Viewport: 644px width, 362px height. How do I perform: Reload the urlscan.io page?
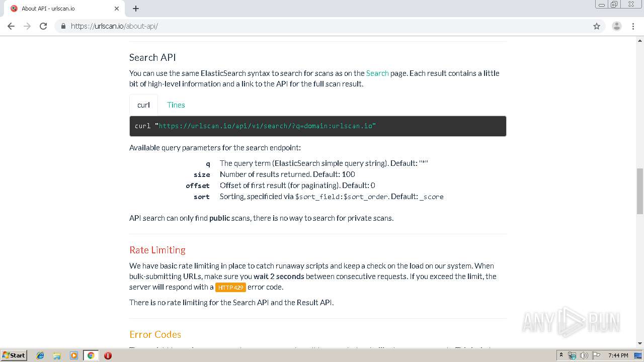click(x=43, y=26)
